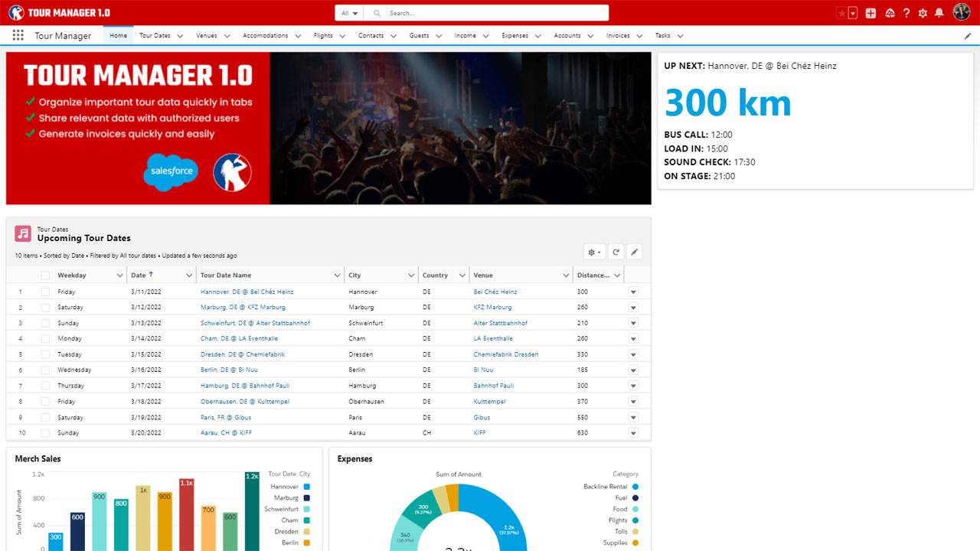Open the Chemiefabrik Dresden venue link

click(x=506, y=354)
